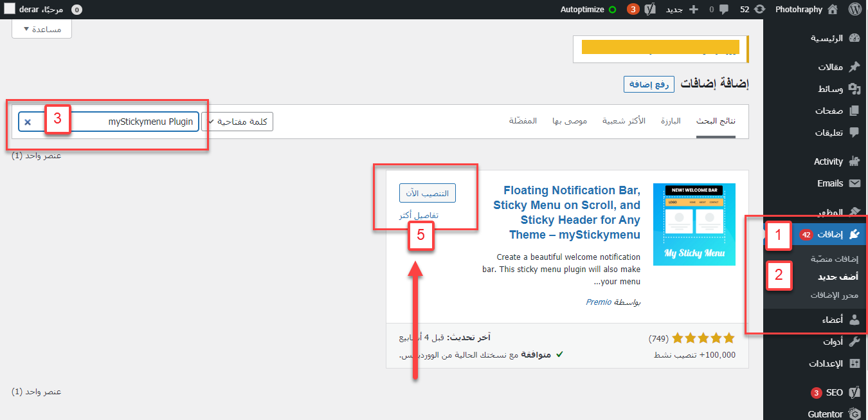Open the SEO sidebar menu

pyautogui.click(x=815, y=392)
